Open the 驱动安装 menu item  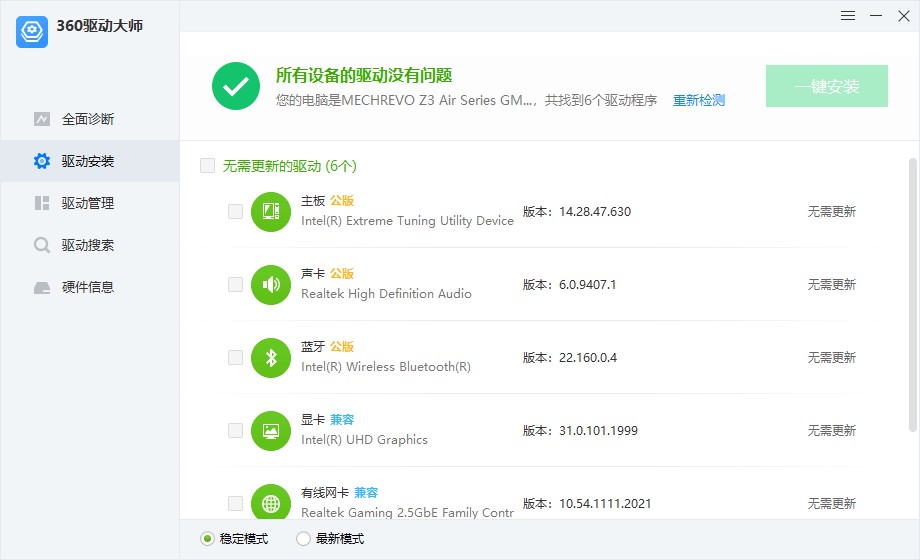point(90,161)
